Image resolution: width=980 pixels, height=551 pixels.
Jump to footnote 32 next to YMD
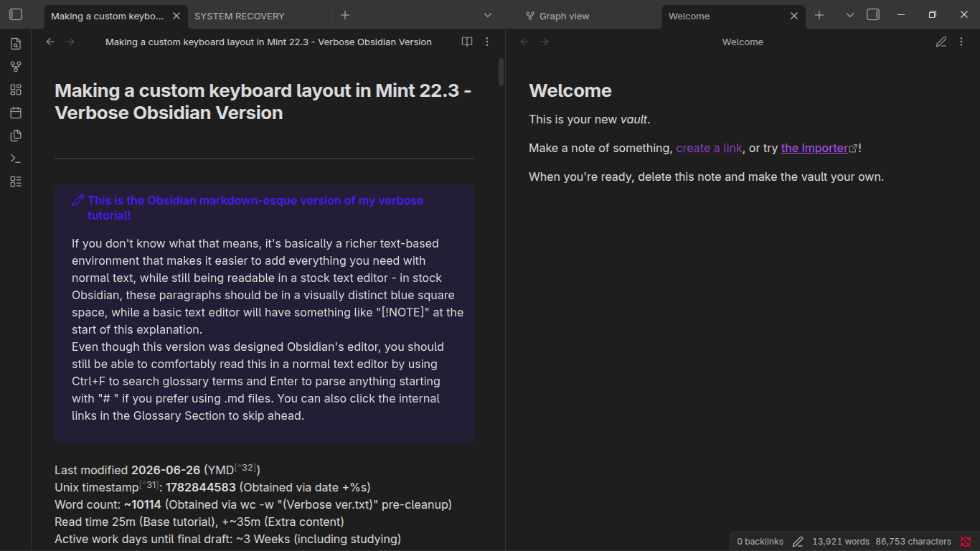click(x=245, y=468)
